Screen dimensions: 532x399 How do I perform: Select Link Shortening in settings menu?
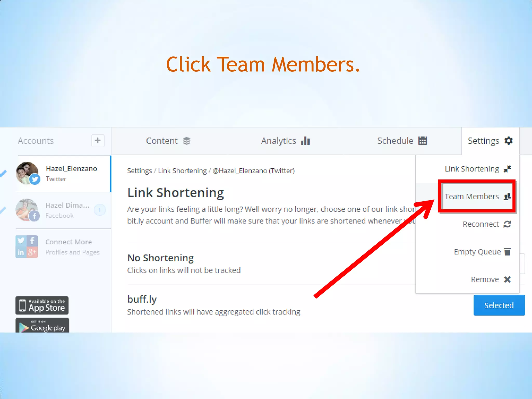click(467, 169)
